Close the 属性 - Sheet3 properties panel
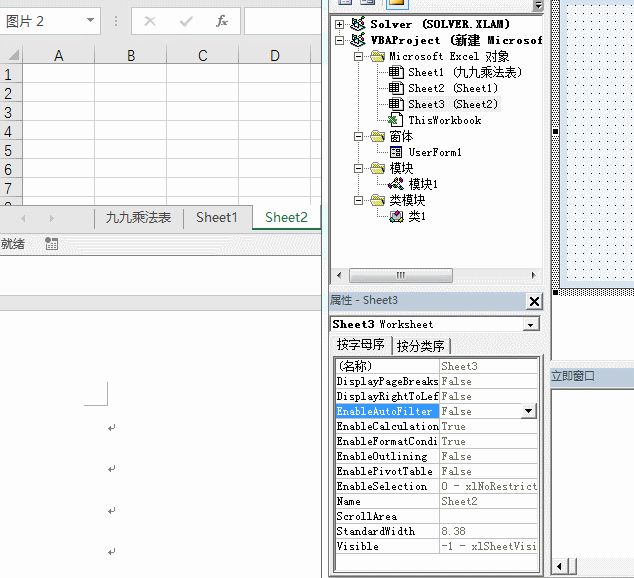The image size is (634, 578). 534,301
